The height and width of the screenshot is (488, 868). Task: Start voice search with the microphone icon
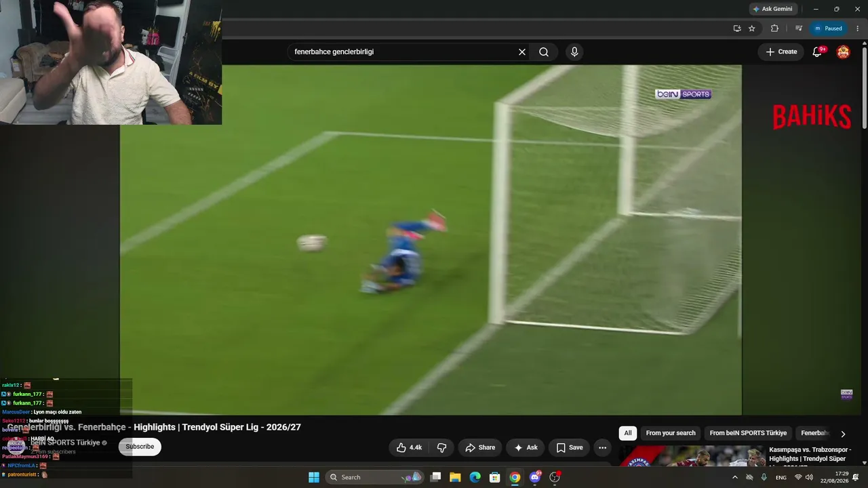[574, 52]
